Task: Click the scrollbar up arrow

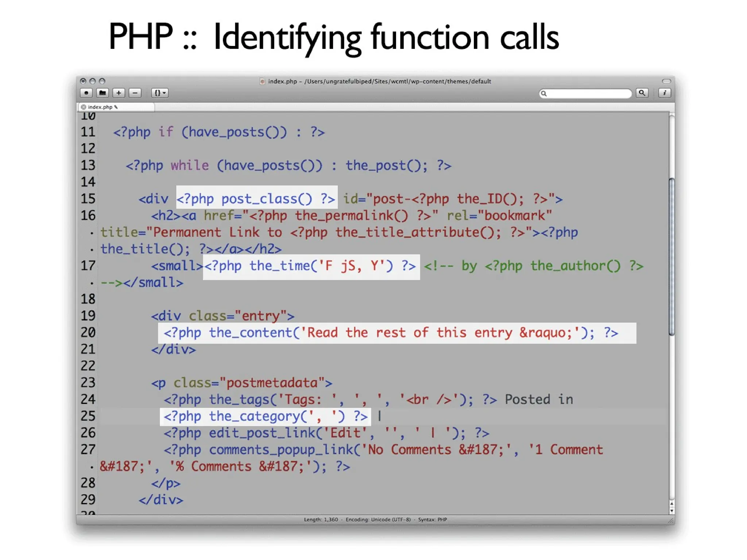Action: [671, 503]
